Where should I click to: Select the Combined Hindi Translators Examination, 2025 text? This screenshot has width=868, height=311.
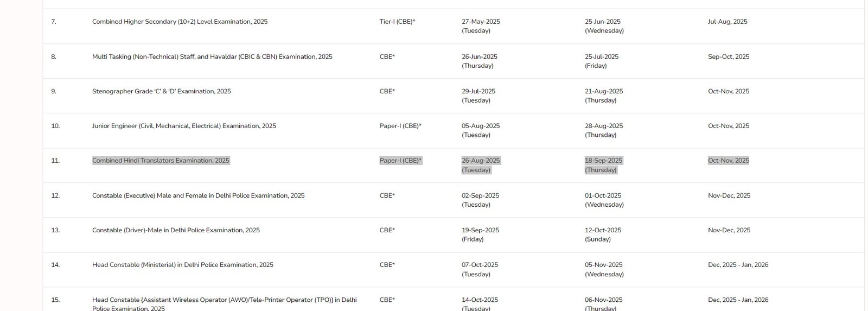pos(161,161)
